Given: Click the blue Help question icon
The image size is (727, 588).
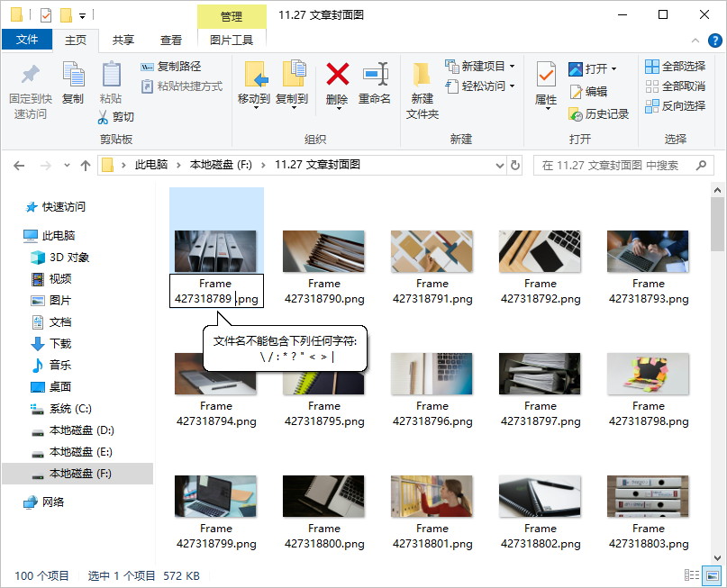Looking at the screenshot, I should (x=715, y=41).
